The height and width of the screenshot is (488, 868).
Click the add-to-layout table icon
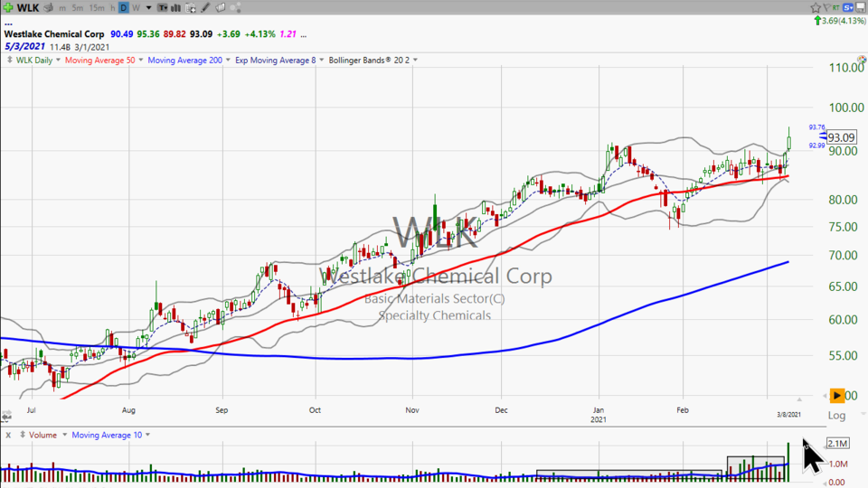click(191, 8)
